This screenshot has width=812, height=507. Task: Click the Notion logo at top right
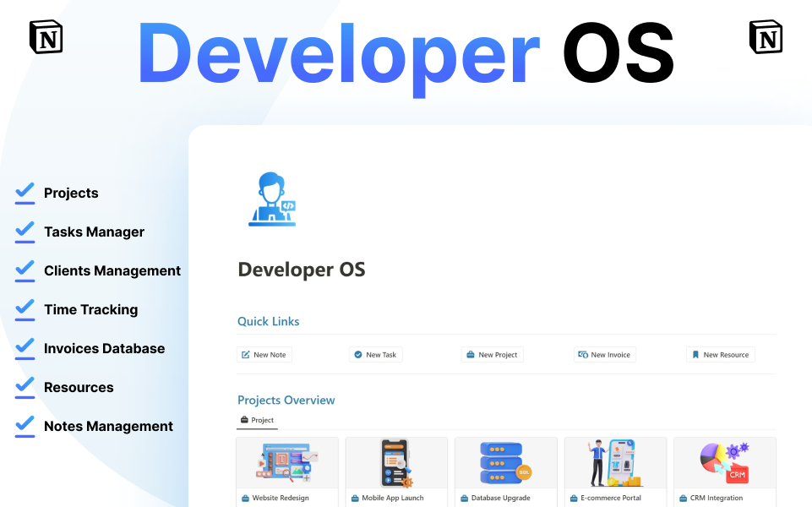(766, 37)
